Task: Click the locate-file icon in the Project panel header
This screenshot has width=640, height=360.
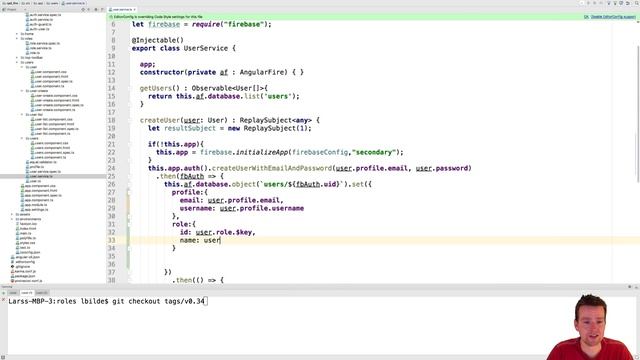Action: [83, 9]
